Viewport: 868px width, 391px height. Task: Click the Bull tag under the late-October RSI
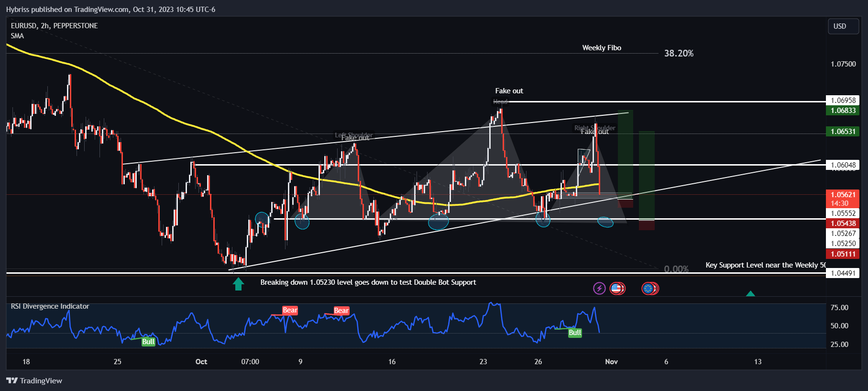tap(575, 333)
